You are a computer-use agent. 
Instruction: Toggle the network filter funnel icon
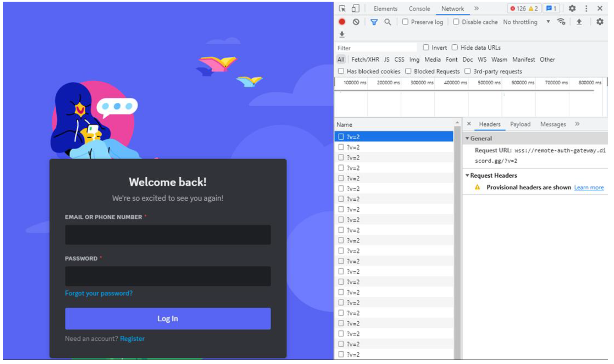click(x=374, y=22)
